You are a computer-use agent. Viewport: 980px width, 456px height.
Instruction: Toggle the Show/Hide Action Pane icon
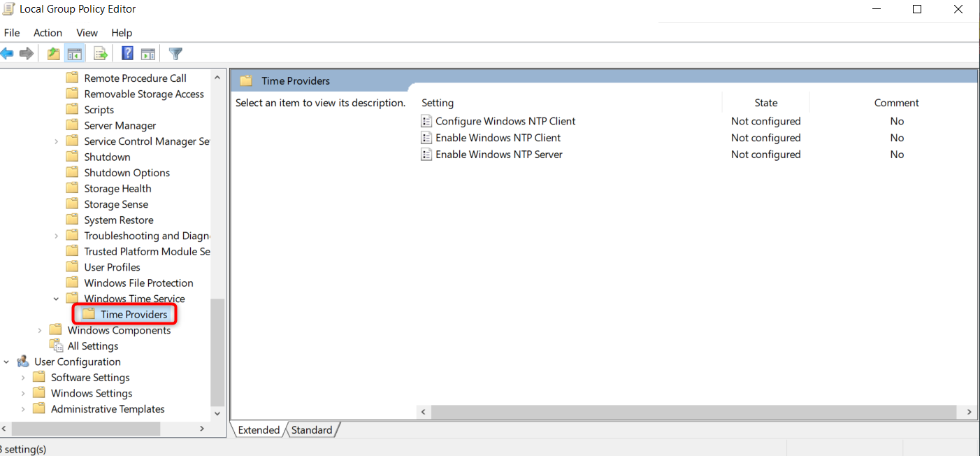click(x=147, y=54)
